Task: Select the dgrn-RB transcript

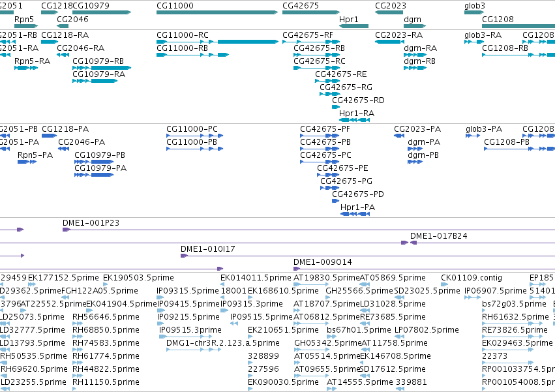Action: coord(415,68)
